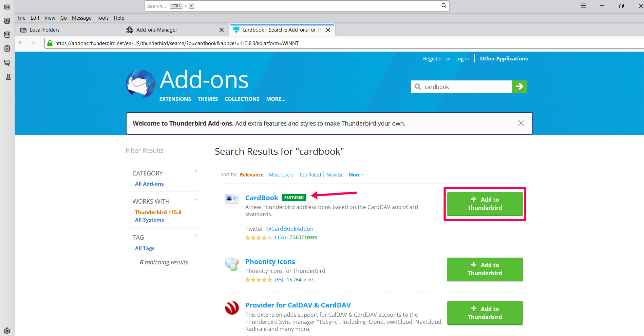Expand the TAG filter section

tap(196, 236)
